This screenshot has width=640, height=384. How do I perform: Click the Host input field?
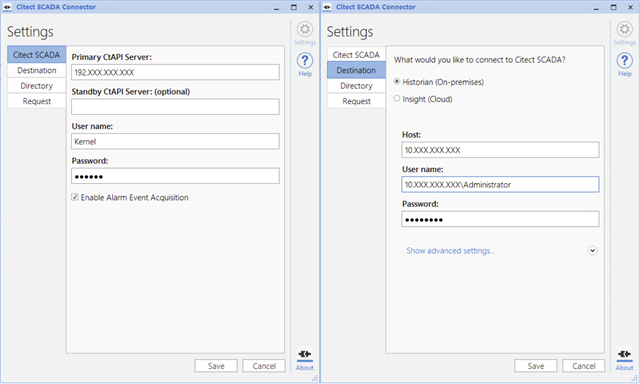tap(500, 150)
